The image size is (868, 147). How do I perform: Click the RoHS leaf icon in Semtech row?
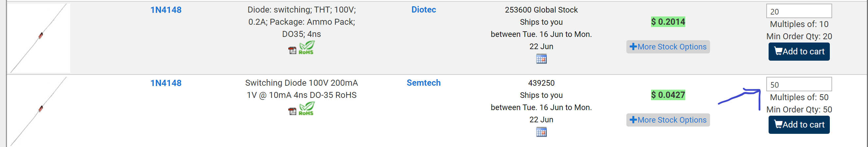pyautogui.click(x=306, y=108)
